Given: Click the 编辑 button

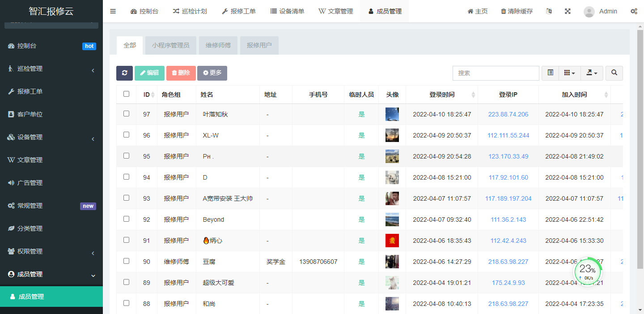Looking at the screenshot, I should (149, 73).
